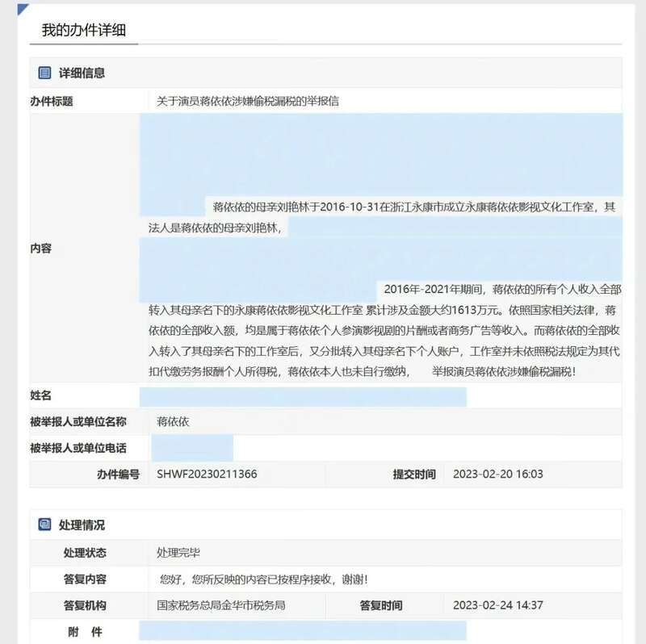This screenshot has width=646, height=644.
Task: Click the case number SHWF20230211366
Action: point(207,474)
